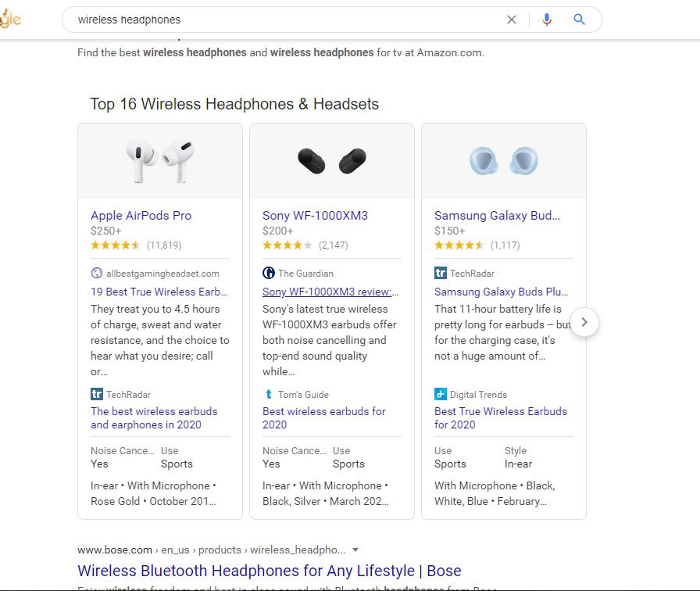Viewport: 700px width, 591px height.
Task: Click the Amazon.com description snippet text
Action: 280,52
